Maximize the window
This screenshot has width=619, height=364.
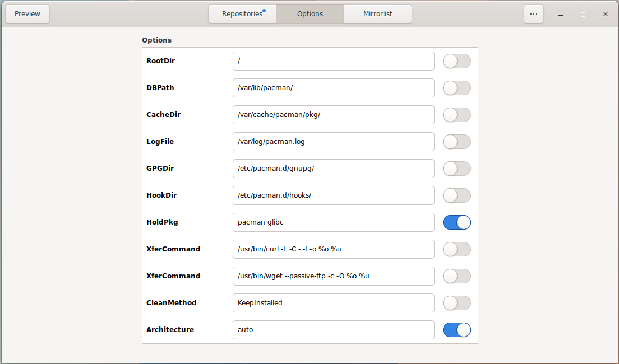[x=583, y=14]
